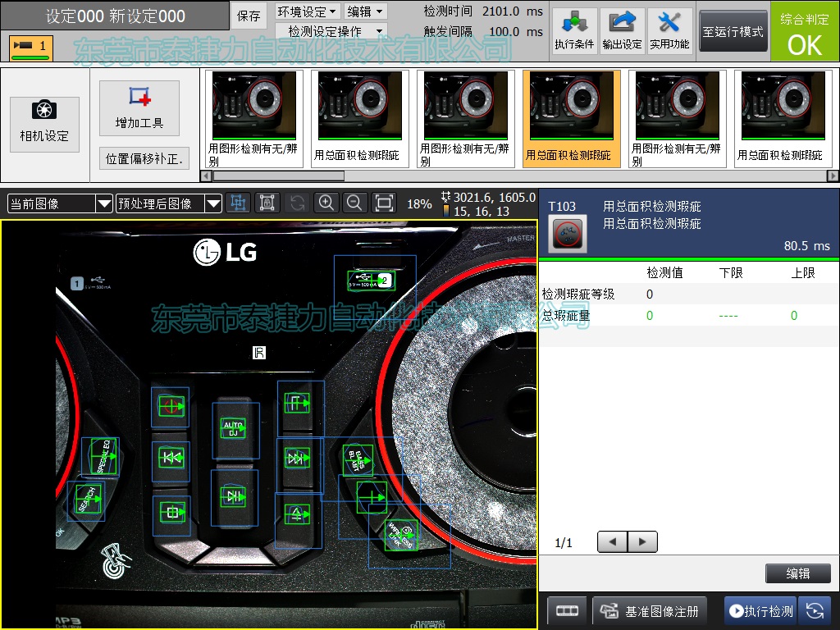Click the 设定000 新设定000 title
Screen dimensions: 840x630
point(115,16)
